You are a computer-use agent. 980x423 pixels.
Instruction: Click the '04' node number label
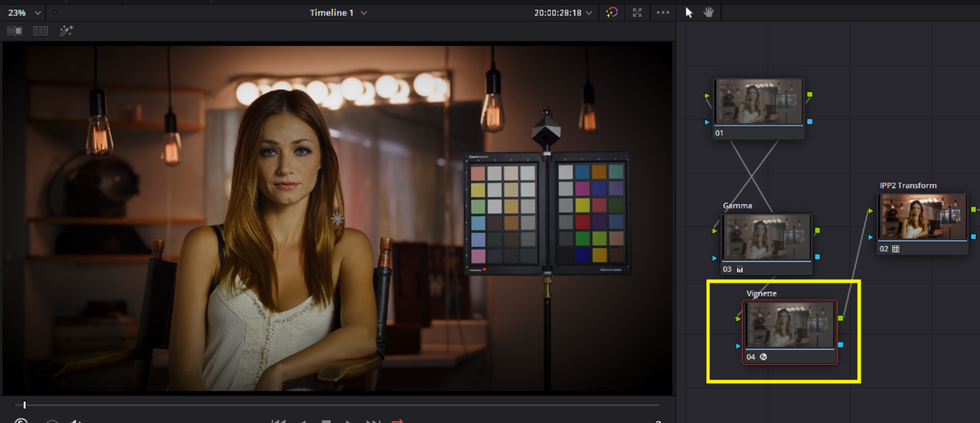pyautogui.click(x=751, y=357)
